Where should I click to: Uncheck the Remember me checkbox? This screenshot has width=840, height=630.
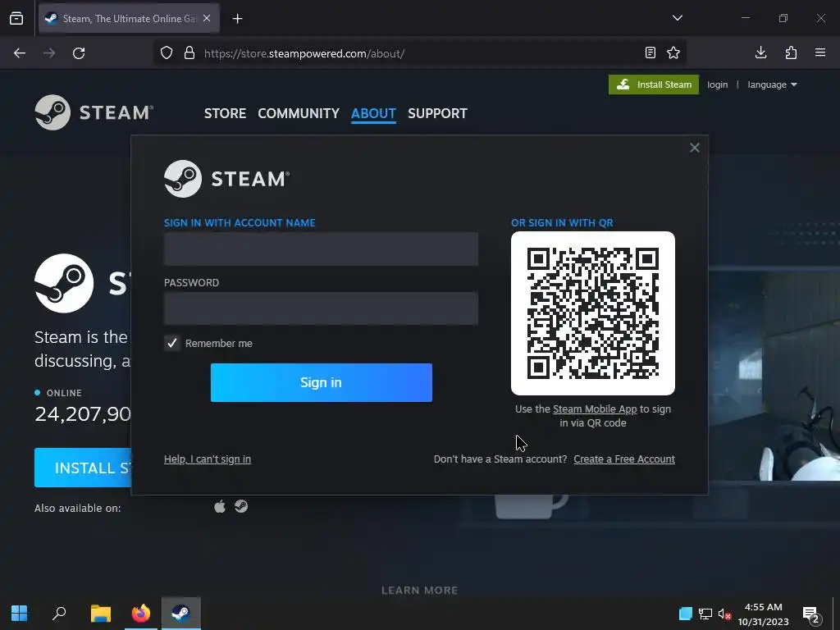(x=172, y=343)
